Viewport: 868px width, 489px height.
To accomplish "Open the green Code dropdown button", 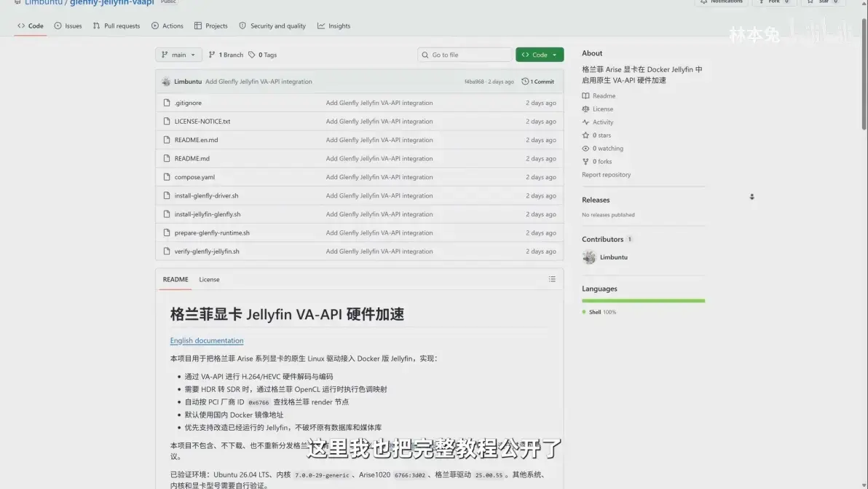I will tap(540, 55).
